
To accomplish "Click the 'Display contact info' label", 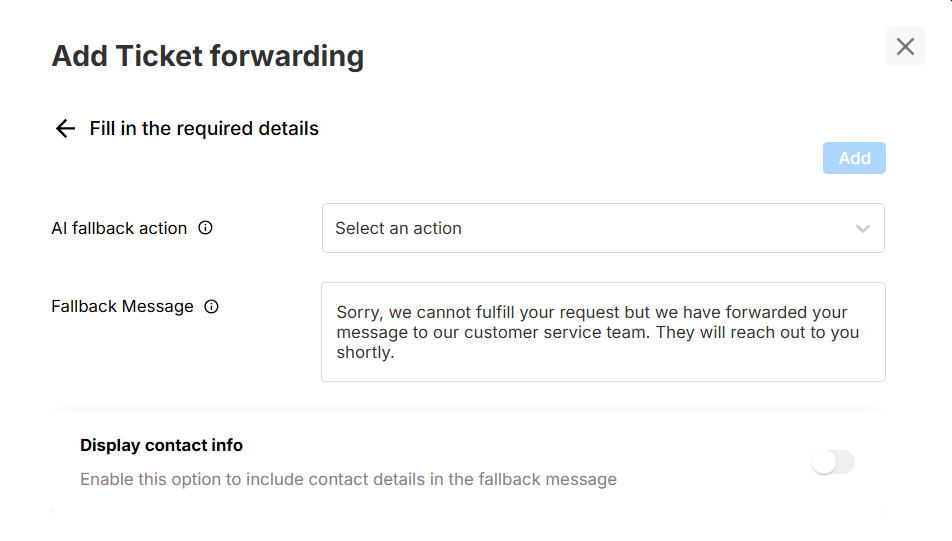I will tap(161, 445).
